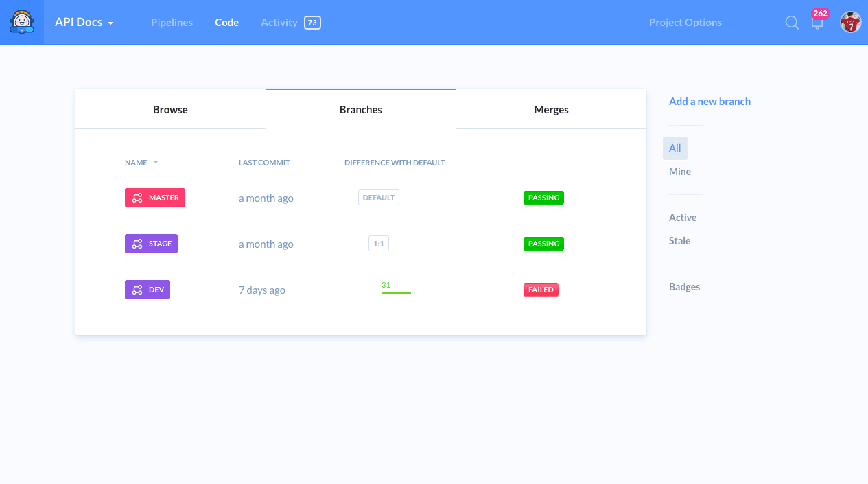Switch to the Merges tab

point(551,110)
